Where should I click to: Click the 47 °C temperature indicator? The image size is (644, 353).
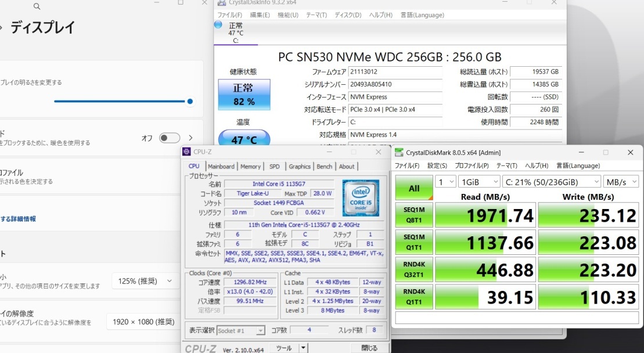tap(244, 139)
